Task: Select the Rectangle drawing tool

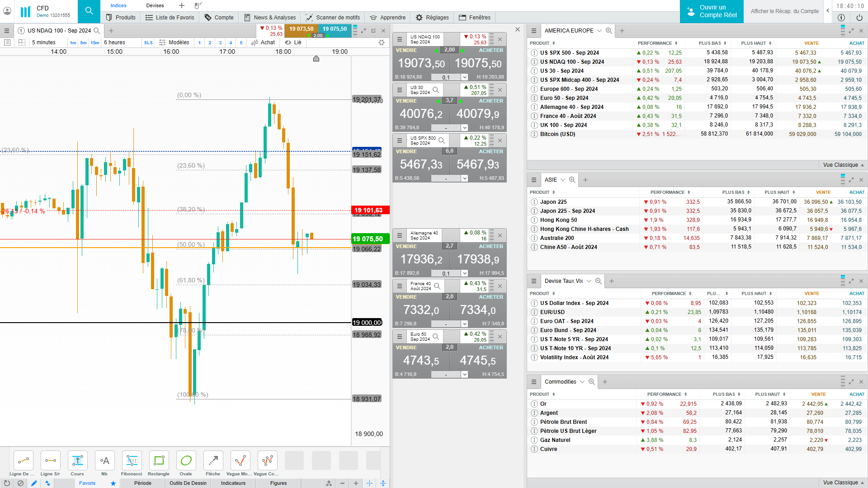Action: click(x=159, y=461)
